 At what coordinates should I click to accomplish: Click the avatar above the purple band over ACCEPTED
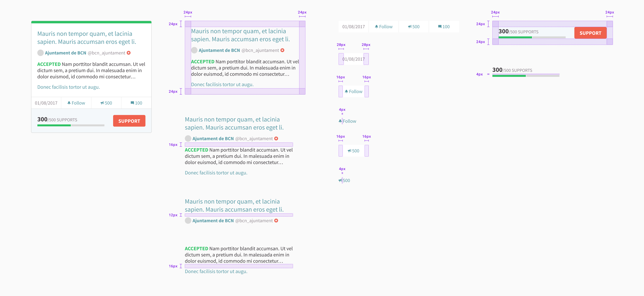pos(188,139)
